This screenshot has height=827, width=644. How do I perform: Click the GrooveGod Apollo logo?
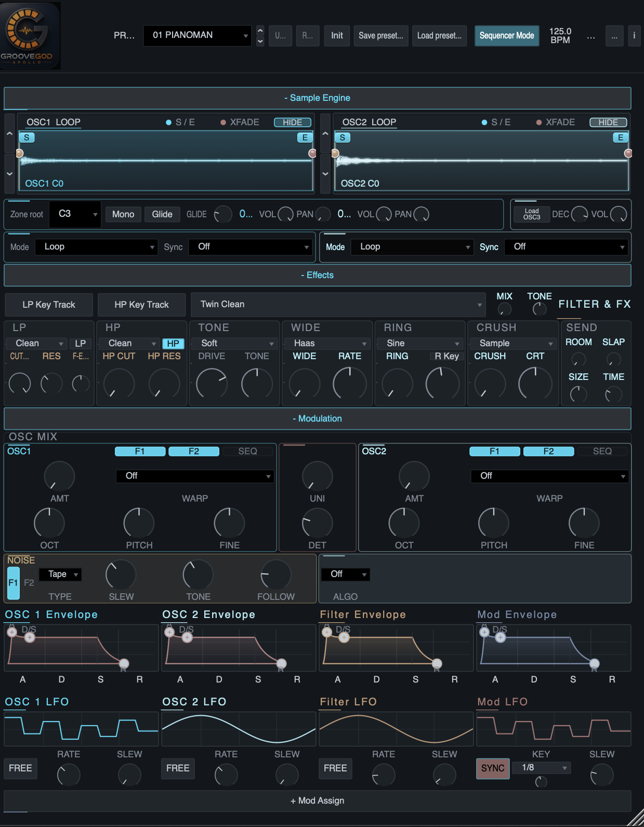[30, 35]
